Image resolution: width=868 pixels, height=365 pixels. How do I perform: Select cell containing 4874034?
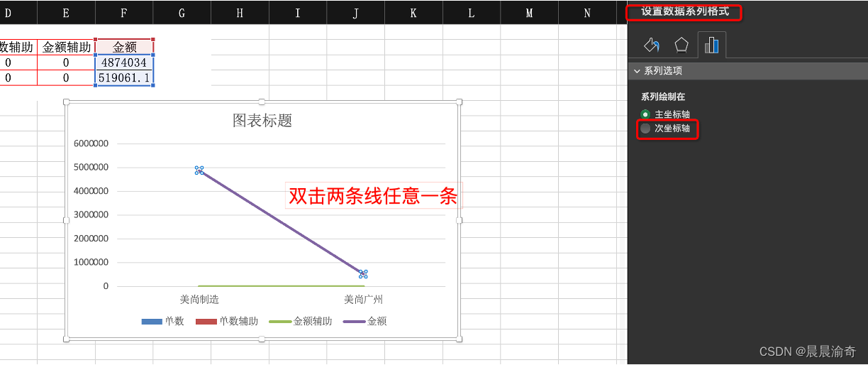point(124,62)
